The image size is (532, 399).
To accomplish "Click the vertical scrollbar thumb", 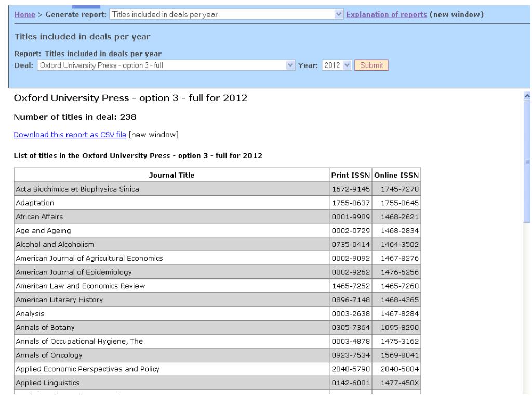I will coord(527,162).
